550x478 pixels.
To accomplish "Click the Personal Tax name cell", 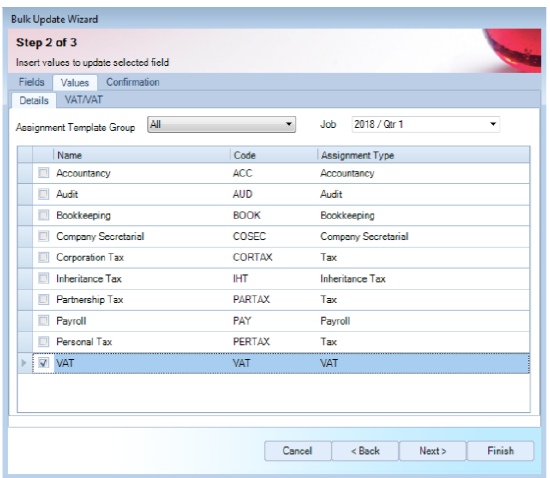I will pos(142,342).
